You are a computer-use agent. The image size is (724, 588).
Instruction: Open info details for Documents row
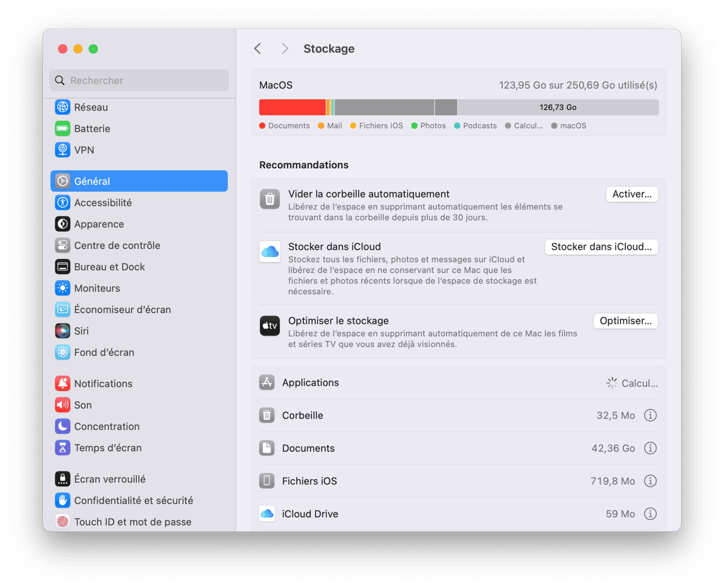tap(650, 448)
